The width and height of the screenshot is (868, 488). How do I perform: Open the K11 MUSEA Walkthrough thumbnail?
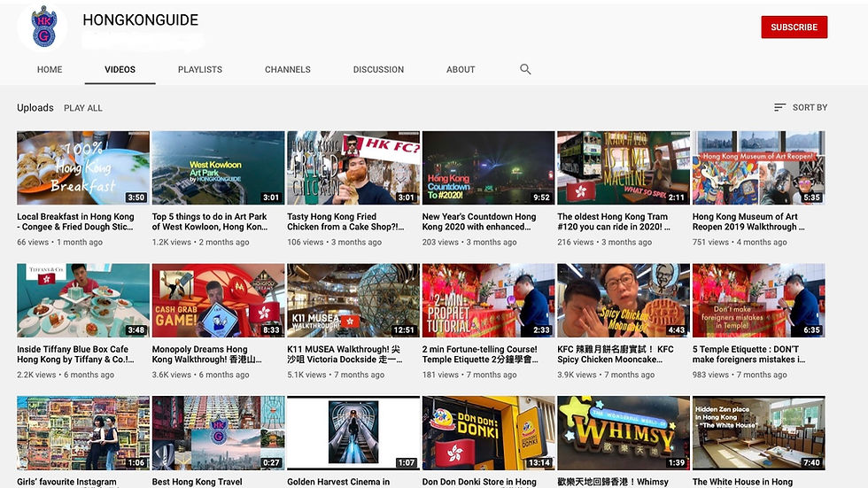pyautogui.click(x=353, y=300)
